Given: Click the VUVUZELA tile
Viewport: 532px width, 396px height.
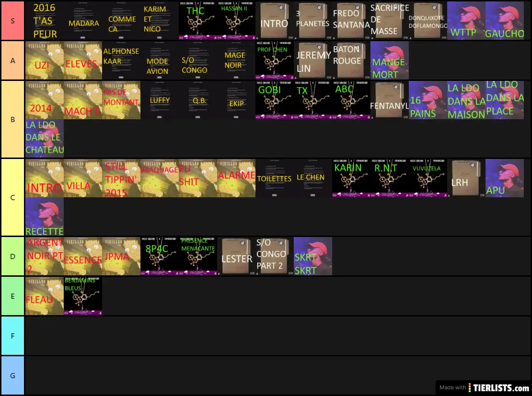Looking at the screenshot, I should pos(428,178).
